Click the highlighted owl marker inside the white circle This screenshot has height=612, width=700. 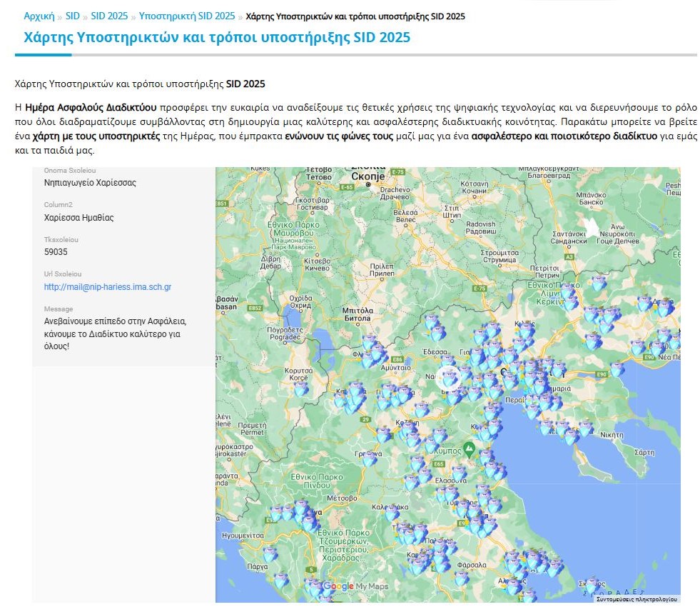point(447,378)
